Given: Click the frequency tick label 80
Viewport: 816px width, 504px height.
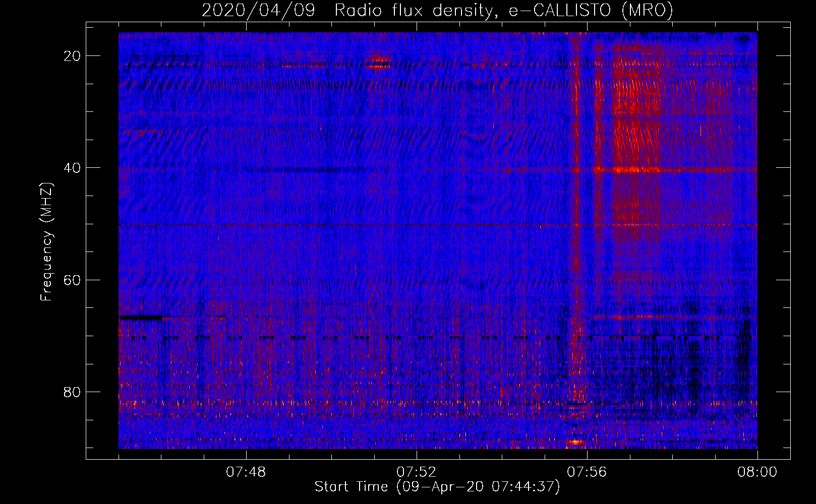Looking at the screenshot, I should (73, 392).
